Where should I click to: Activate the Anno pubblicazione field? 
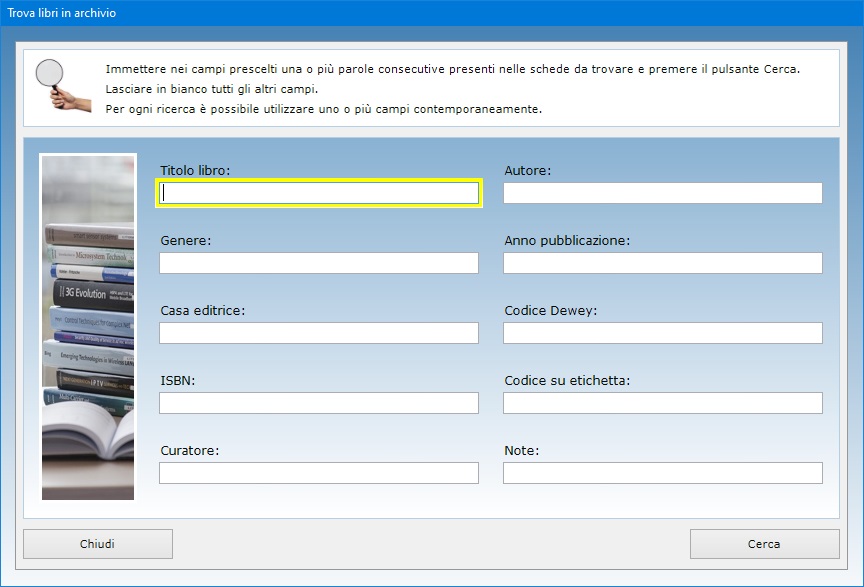click(662, 263)
